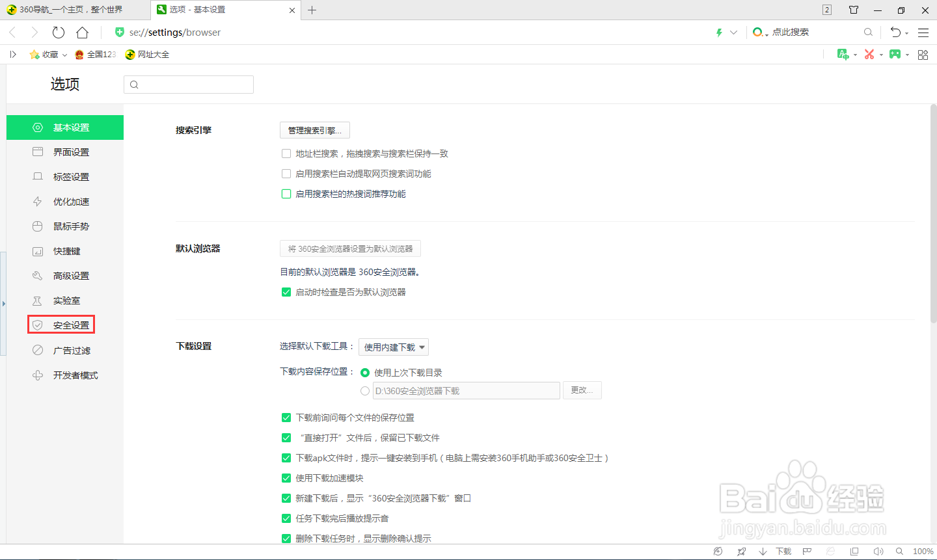937x560 pixels.
Task: Reload the page with refresh icon
Action: 59,33
